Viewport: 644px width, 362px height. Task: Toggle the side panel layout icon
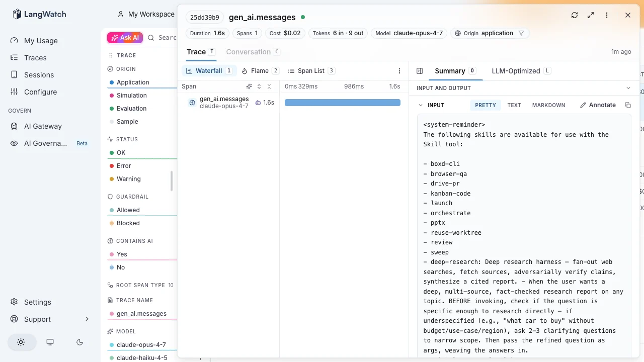[420, 71]
